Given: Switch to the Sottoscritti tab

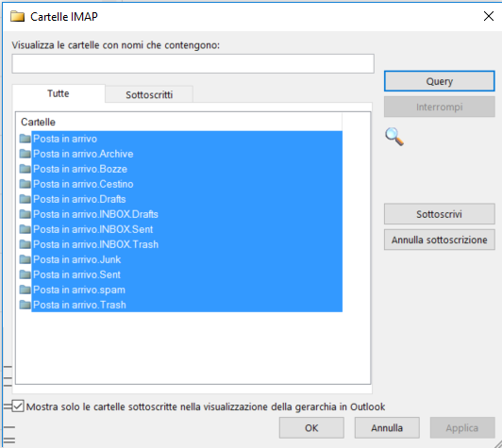Looking at the screenshot, I should (149, 94).
